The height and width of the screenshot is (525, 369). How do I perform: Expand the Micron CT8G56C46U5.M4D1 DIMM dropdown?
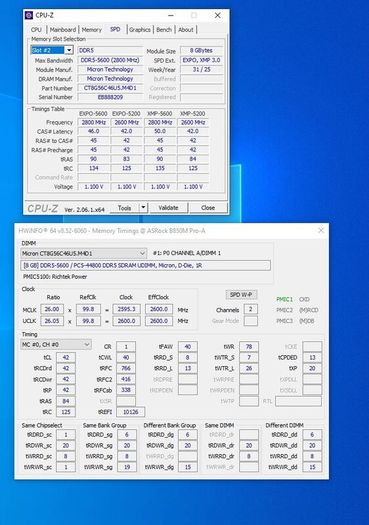(83, 253)
